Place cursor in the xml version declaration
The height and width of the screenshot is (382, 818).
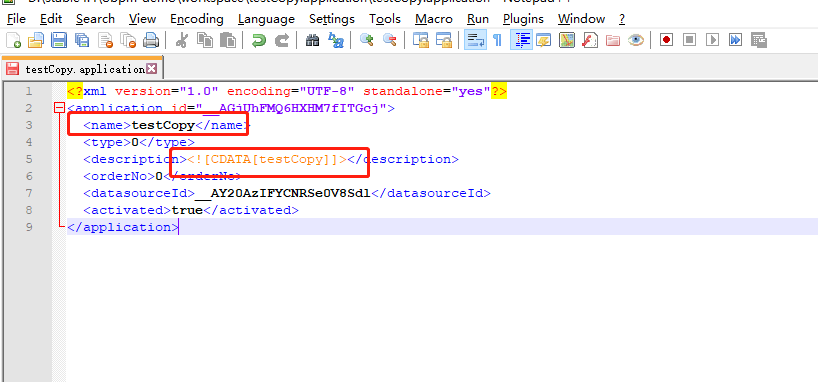click(287, 91)
